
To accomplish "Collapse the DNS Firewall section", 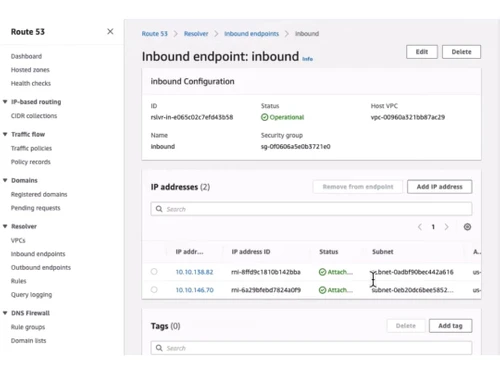I will click(5, 313).
